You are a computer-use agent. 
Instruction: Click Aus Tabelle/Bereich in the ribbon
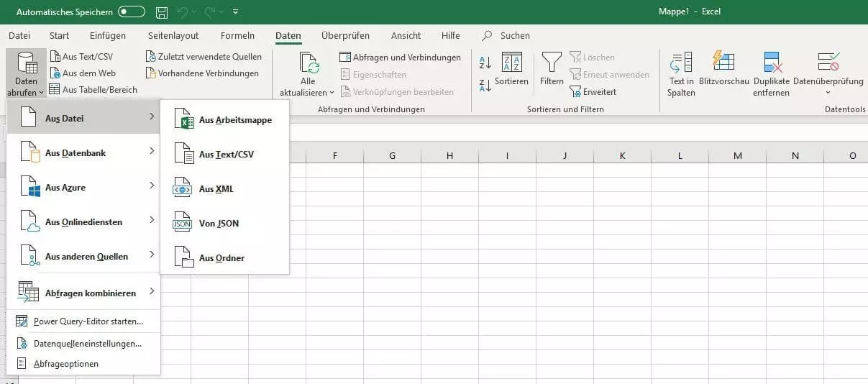click(93, 90)
